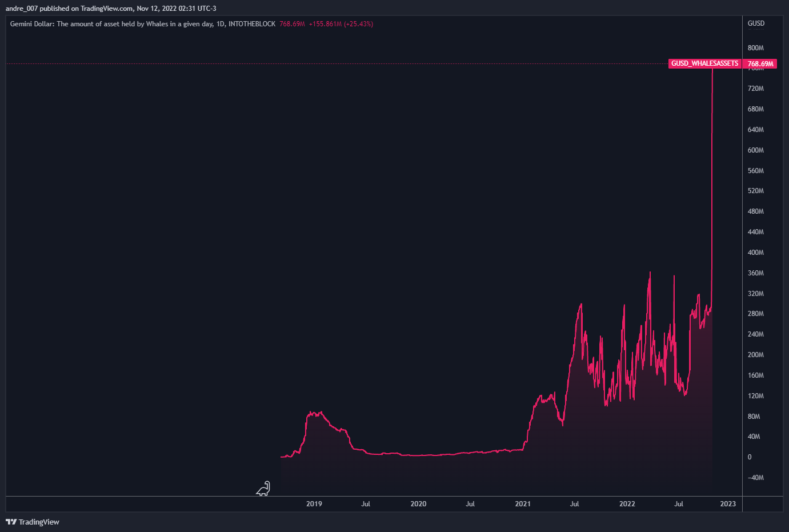Click the 2023 time axis label
The height and width of the screenshot is (532, 789).
click(x=728, y=504)
